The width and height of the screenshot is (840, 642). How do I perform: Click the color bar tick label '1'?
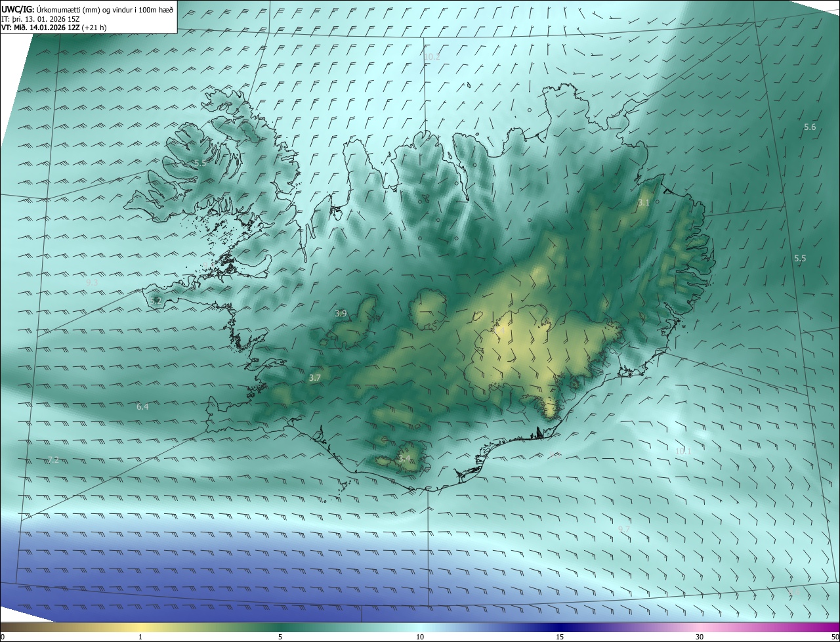pos(140,637)
